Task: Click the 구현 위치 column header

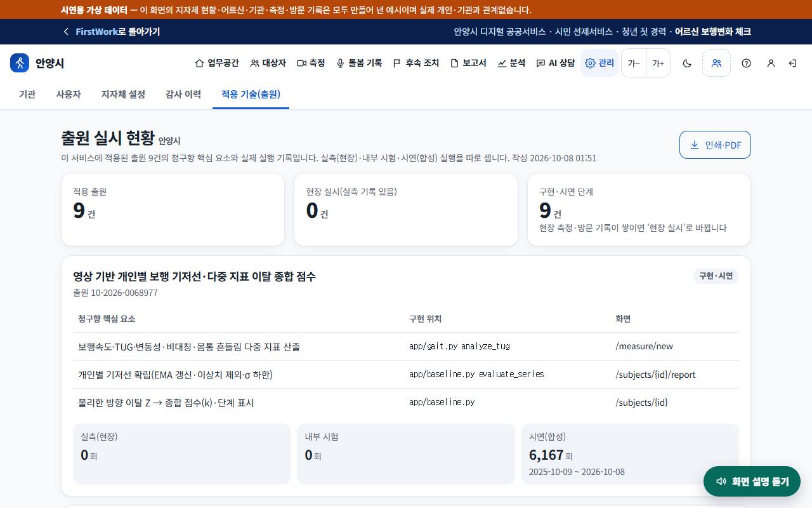Action: [x=425, y=318]
